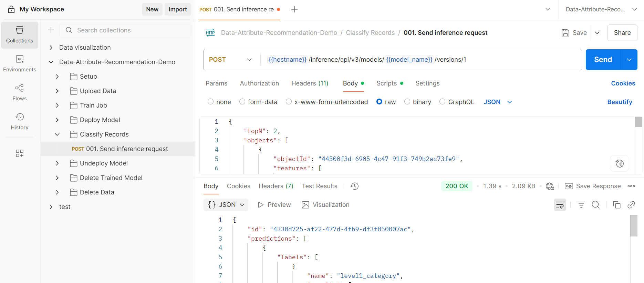Click the Beautify link

click(x=620, y=102)
